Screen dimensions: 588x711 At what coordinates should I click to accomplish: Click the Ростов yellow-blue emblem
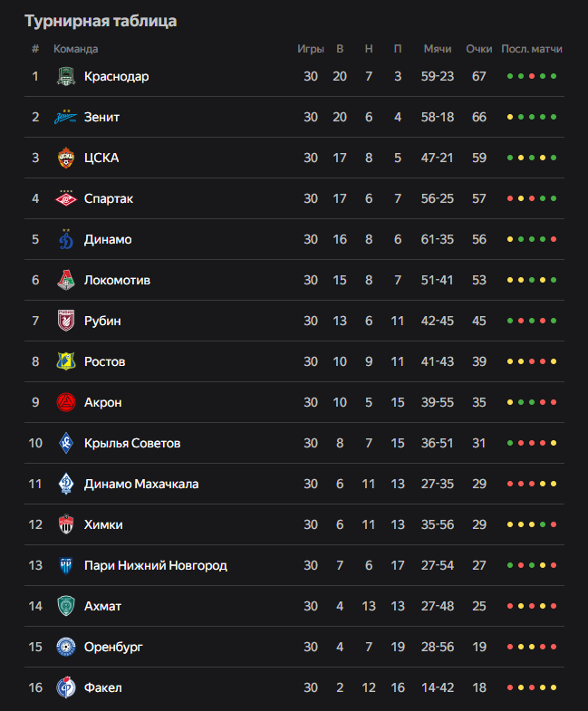66,361
